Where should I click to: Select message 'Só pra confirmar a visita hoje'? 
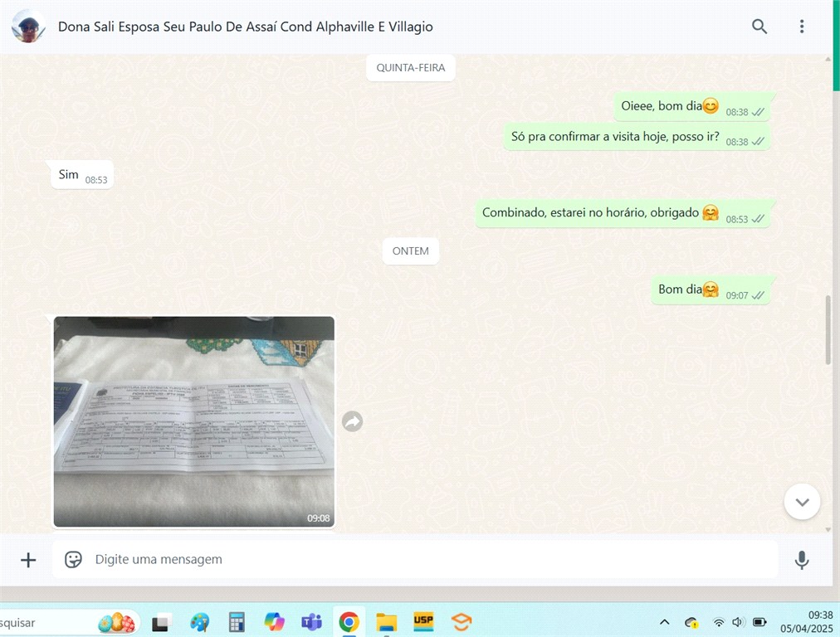tap(637, 137)
